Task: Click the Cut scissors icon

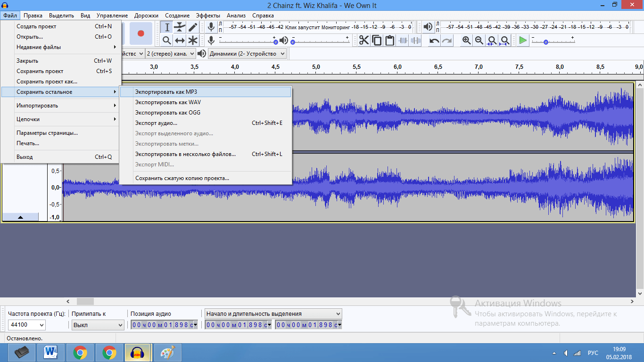Action: [x=364, y=41]
